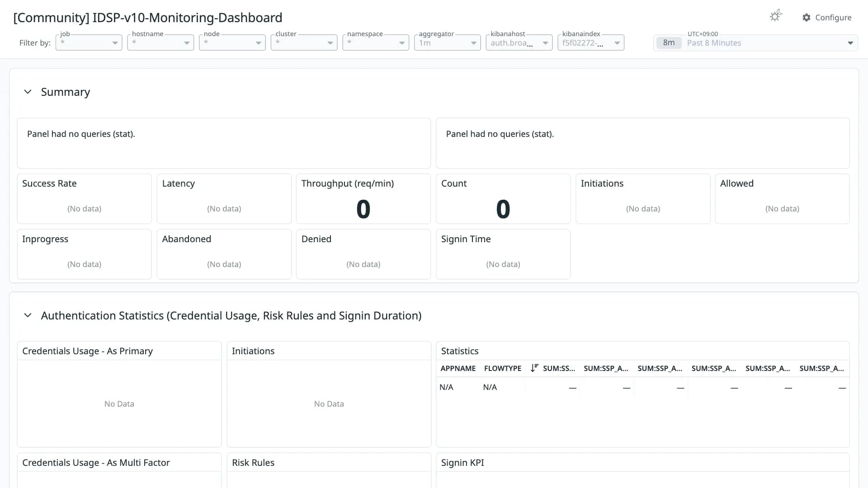Open the kibanaindex filter dropdown
The height and width of the screenshot is (488, 868).
(591, 43)
